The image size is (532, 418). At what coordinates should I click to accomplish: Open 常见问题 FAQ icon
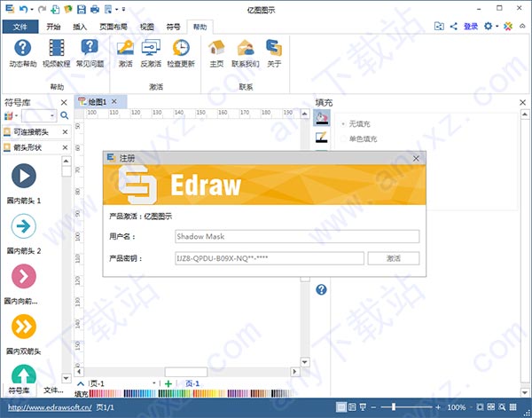tap(90, 53)
